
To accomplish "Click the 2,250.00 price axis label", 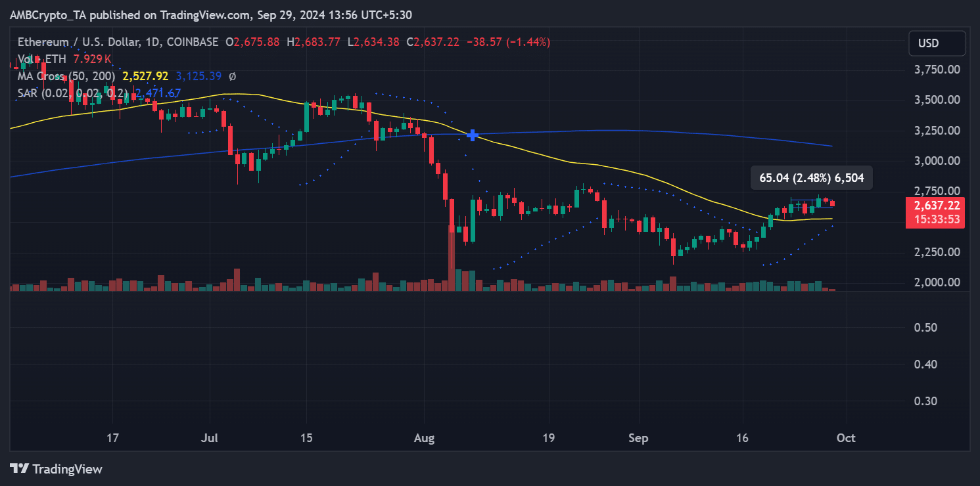I will [x=938, y=252].
